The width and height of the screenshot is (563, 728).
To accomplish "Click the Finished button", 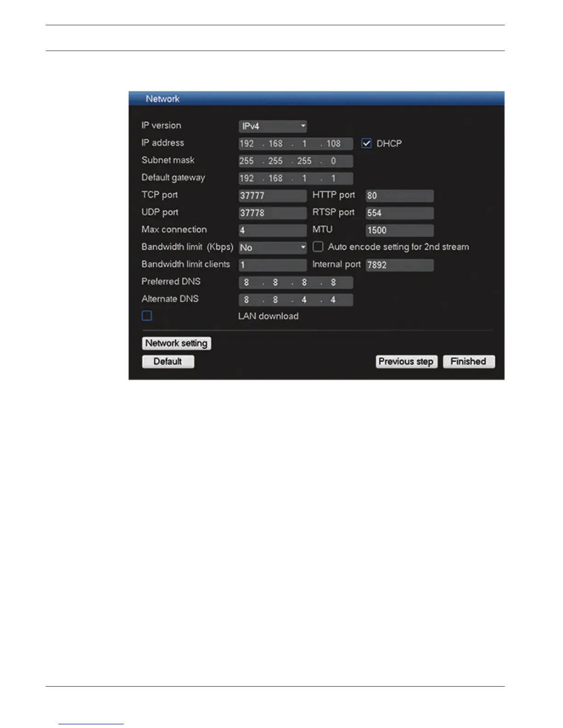I will pos(469,361).
